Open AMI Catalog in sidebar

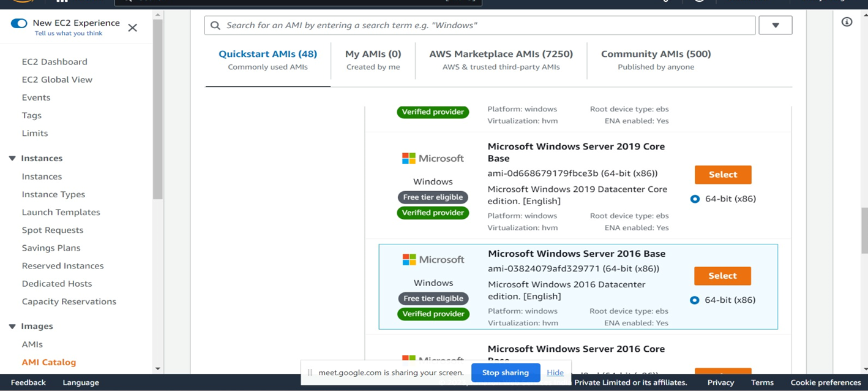(x=49, y=362)
